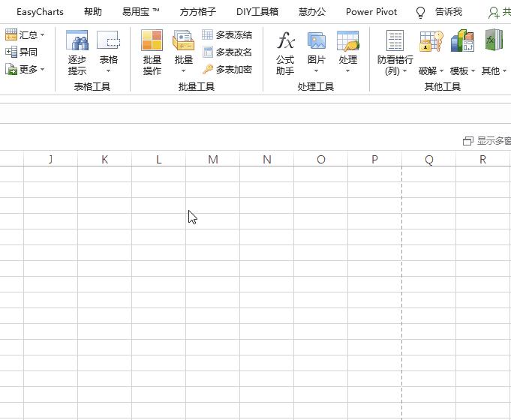Click the 多表改名 button label

pyautogui.click(x=233, y=52)
